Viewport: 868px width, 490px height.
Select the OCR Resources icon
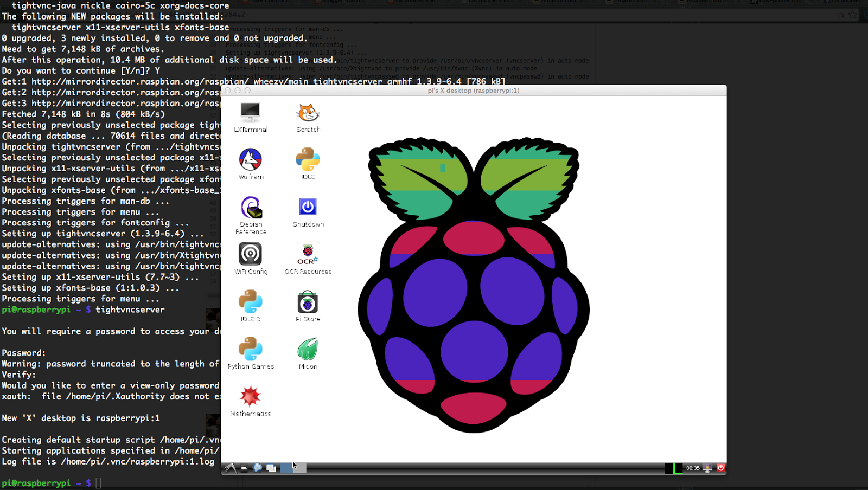click(x=308, y=259)
